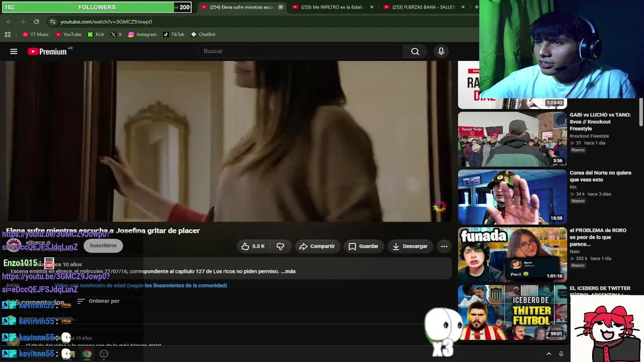Click the video title 'Elena sufre mientras escucha a Josefina'
Screen dimensions: 644x362
pyautogui.click(x=103, y=231)
